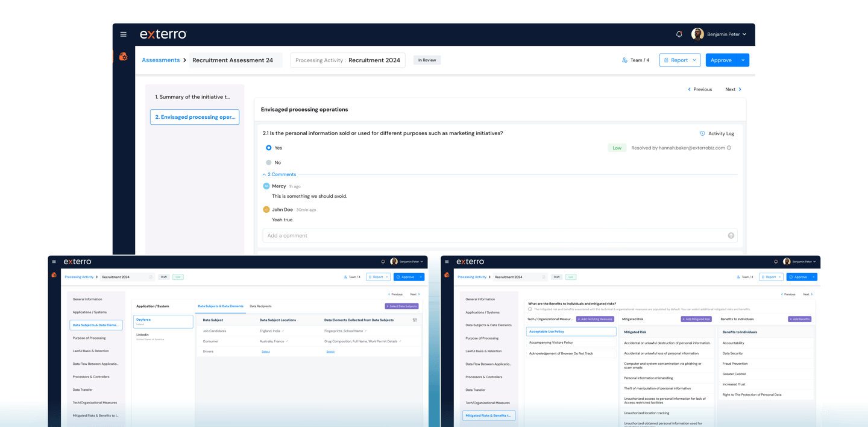Select No radio for question 2.1
The height and width of the screenshot is (427, 868).
coord(269,163)
